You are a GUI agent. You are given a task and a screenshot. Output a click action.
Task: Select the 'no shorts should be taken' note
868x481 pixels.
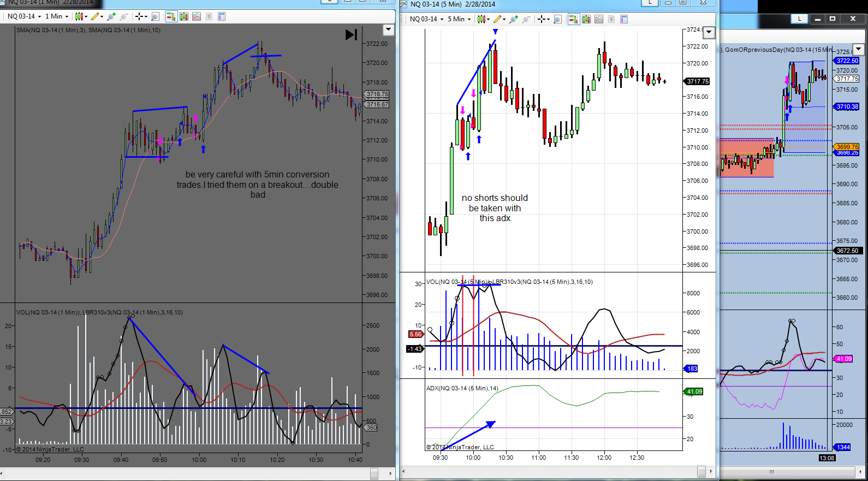(495, 208)
